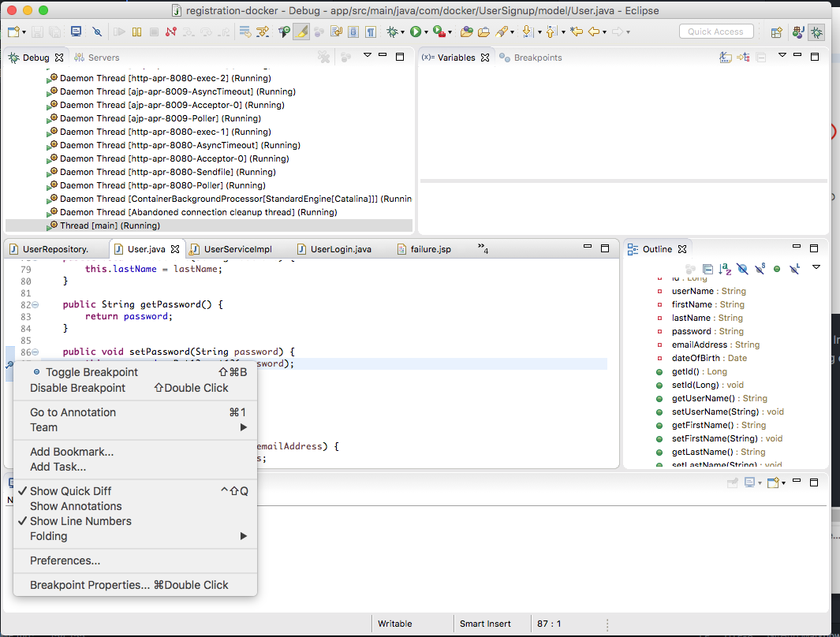
Task: Sort Outline members alphabetically
Action: tap(726, 270)
